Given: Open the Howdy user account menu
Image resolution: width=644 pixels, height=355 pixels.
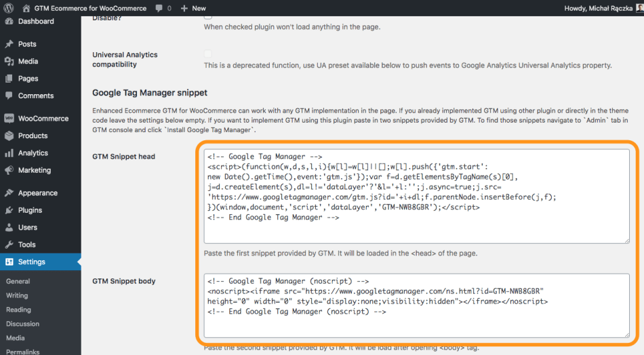Looking at the screenshot, I should point(600,8).
